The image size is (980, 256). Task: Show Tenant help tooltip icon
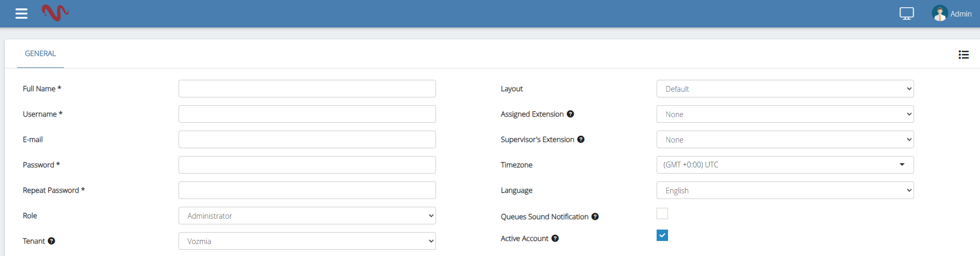click(x=51, y=241)
